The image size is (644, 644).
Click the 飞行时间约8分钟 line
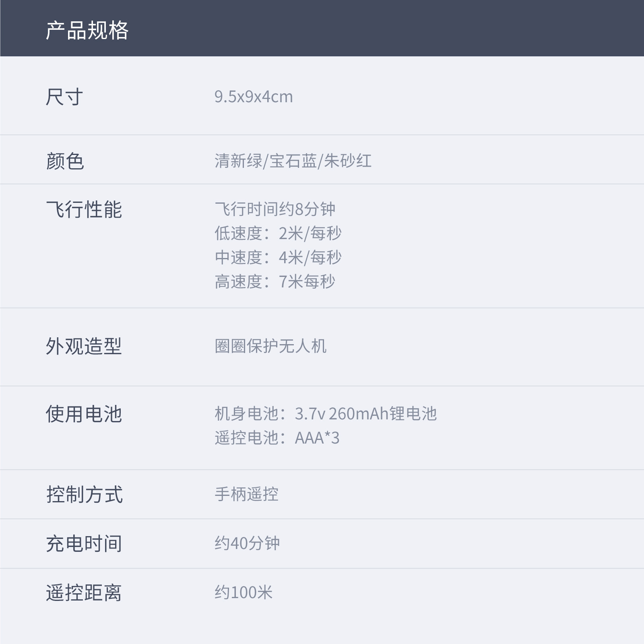coord(275,209)
